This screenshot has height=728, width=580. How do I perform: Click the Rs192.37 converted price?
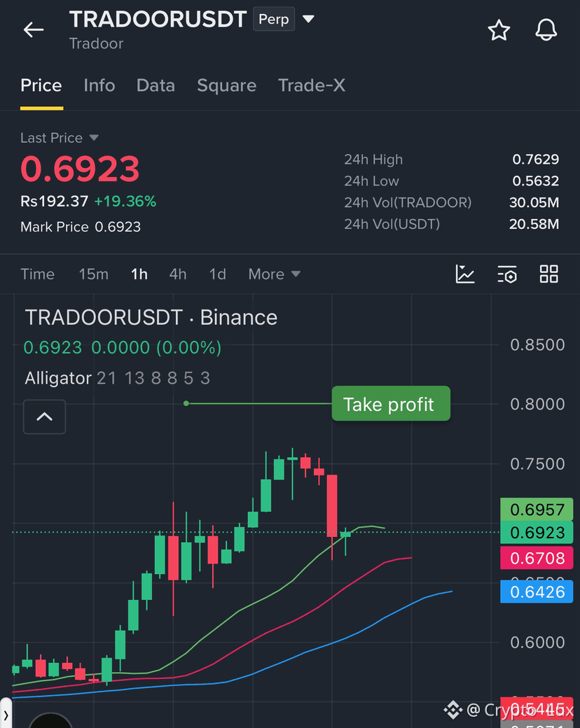55,201
